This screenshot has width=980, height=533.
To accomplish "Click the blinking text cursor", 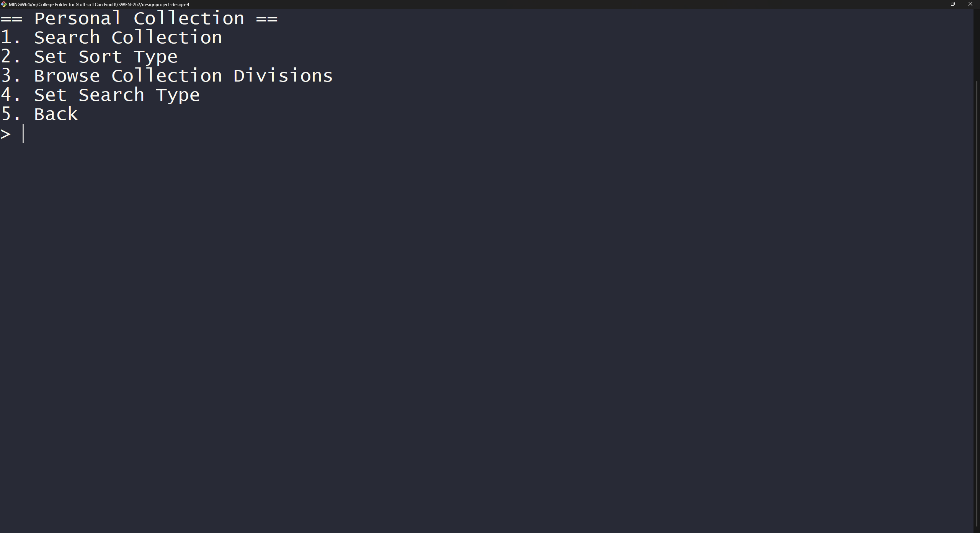I will click(x=24, y=133).
